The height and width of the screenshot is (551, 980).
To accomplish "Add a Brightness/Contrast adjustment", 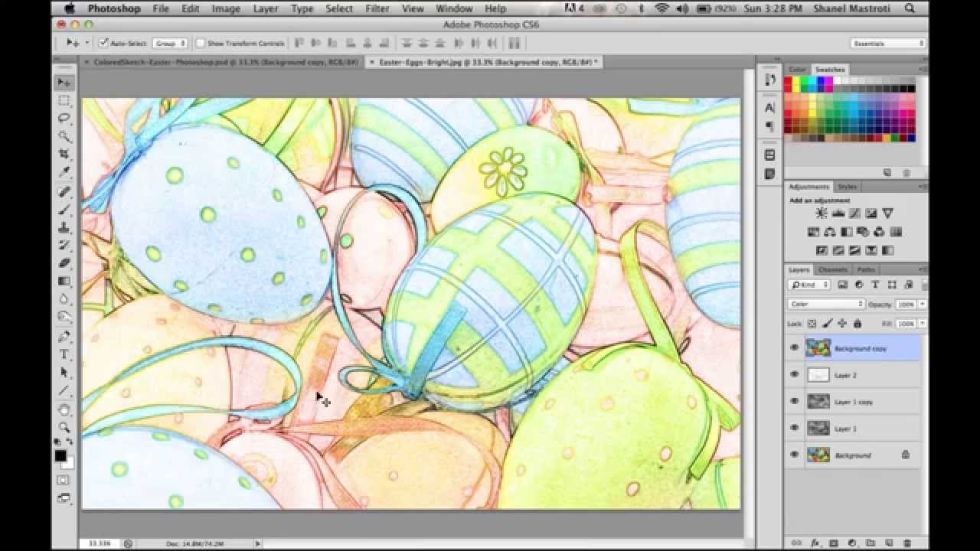I will click(x=822, y=214).
